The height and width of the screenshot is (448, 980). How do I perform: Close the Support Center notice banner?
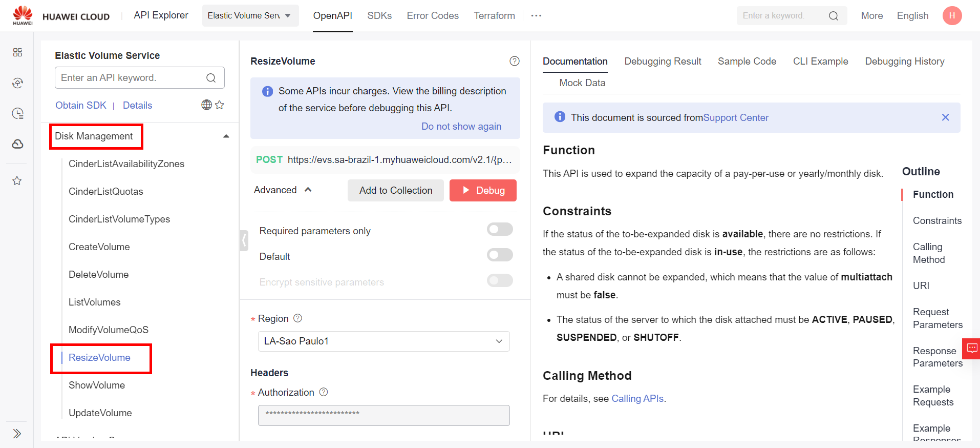pyautogui.click(x=945, y=117)
